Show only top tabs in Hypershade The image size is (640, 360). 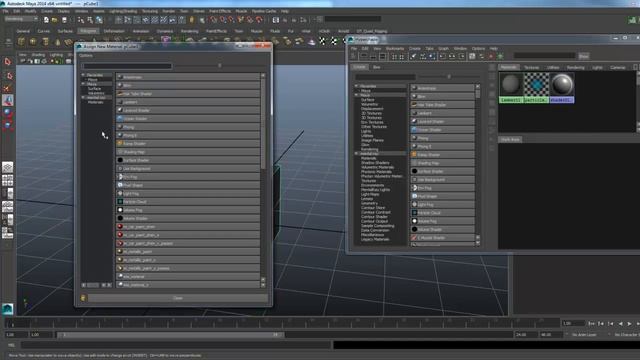[x=363, y=56]
